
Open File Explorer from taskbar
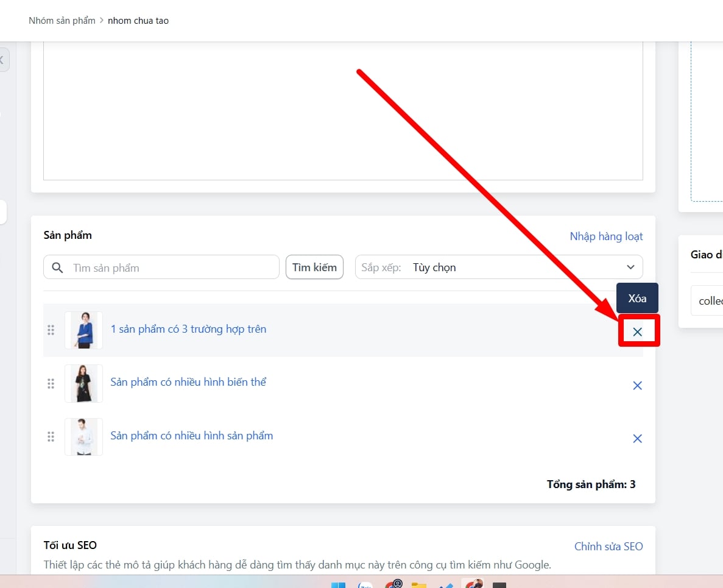[x=418, y=585]
